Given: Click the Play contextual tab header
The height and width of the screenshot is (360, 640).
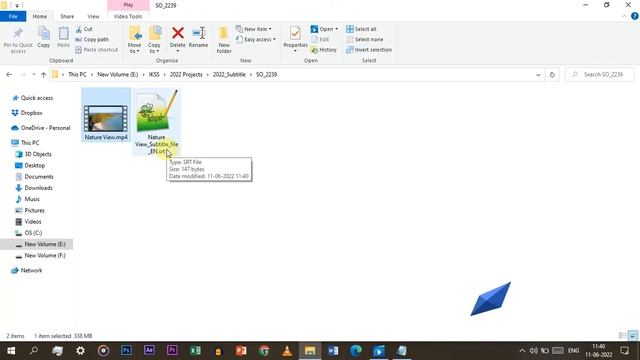Looking at the screenshot, I should (x=128, y=5).
